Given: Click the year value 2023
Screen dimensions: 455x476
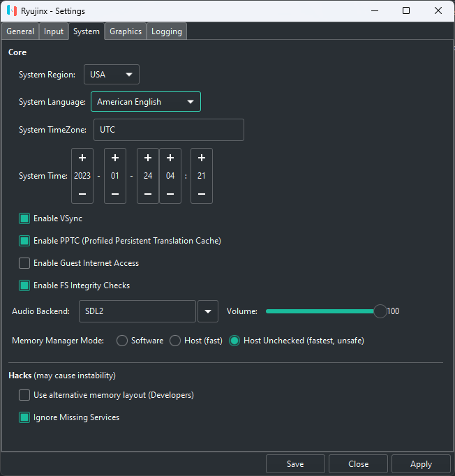Looking at the screenshot, I should (82, 176).
